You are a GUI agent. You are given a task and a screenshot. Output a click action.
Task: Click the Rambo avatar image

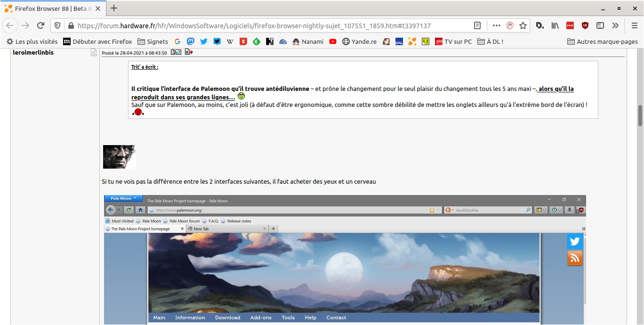pos(120,157)
